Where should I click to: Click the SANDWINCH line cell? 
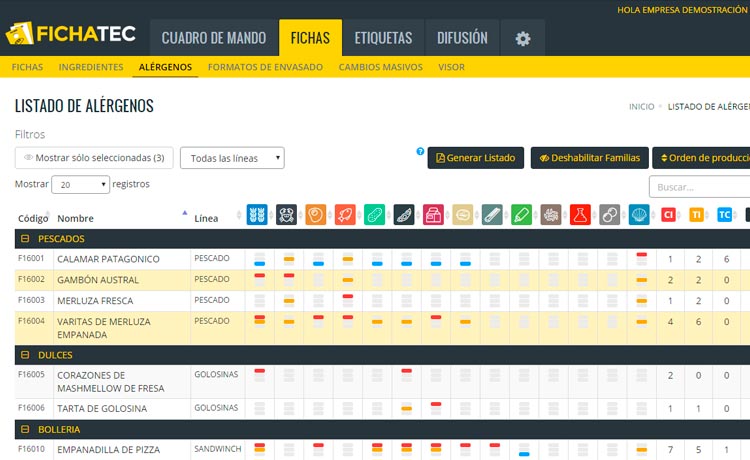pyautogui.click(x=218, y=449)
